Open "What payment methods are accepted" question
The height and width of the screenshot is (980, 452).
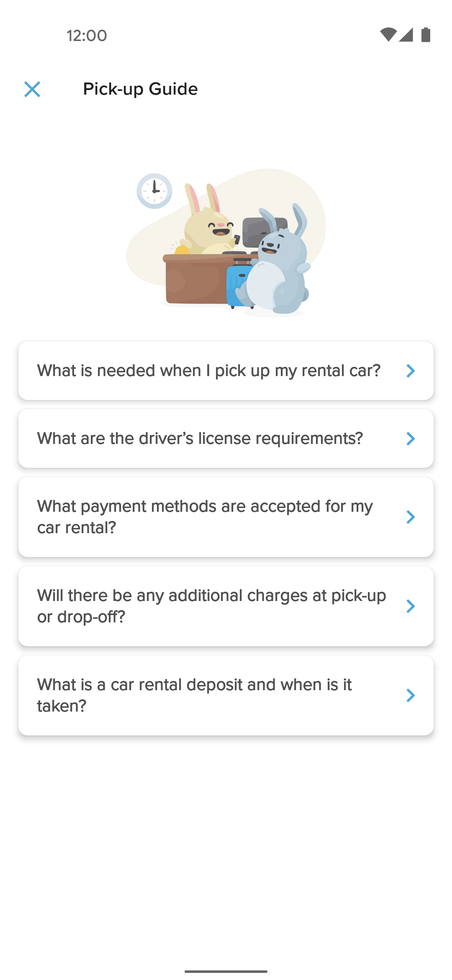(226, 517)
